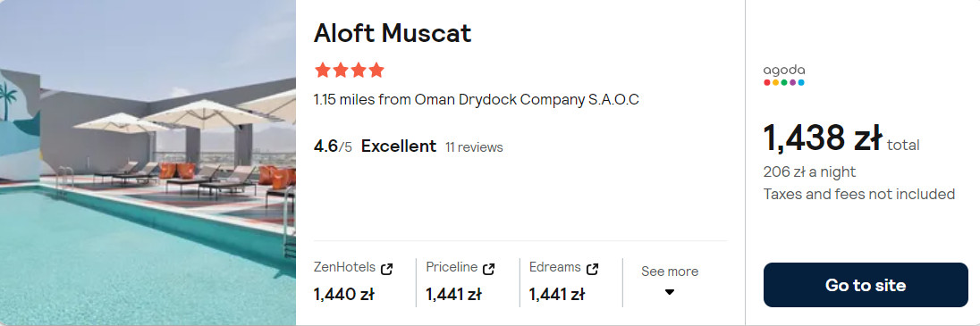This screenshot has height=326, width=980.
Task: Open Priceline external link icon
Action: [x=489, y=269]
